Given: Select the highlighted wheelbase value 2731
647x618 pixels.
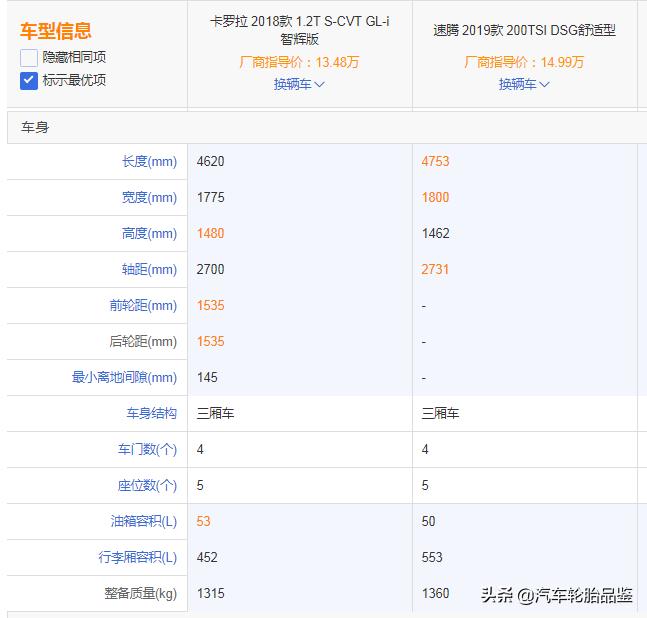Looking at the screenshot, I should pos(435,269).
